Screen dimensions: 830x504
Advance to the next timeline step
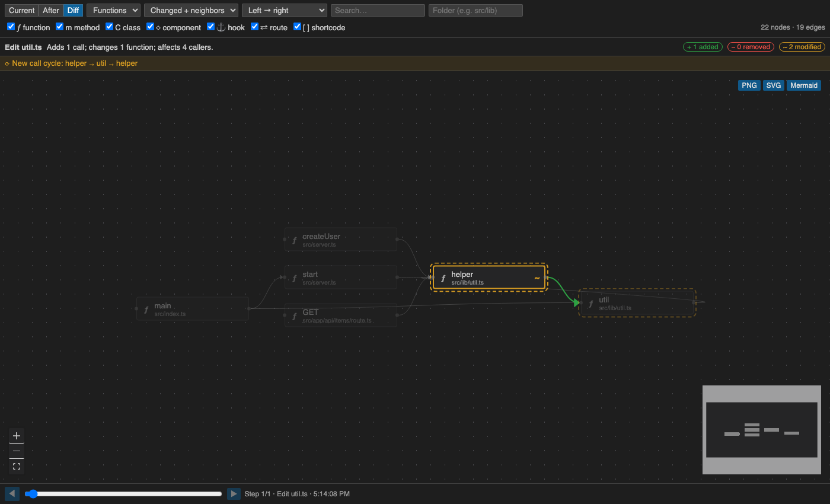coord(234,493)
